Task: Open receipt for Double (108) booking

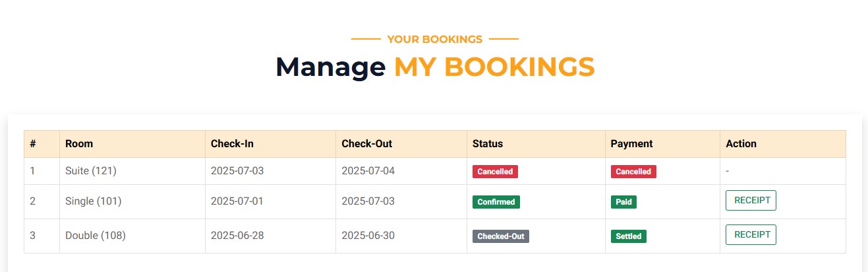Action: (x=751, y=235)
